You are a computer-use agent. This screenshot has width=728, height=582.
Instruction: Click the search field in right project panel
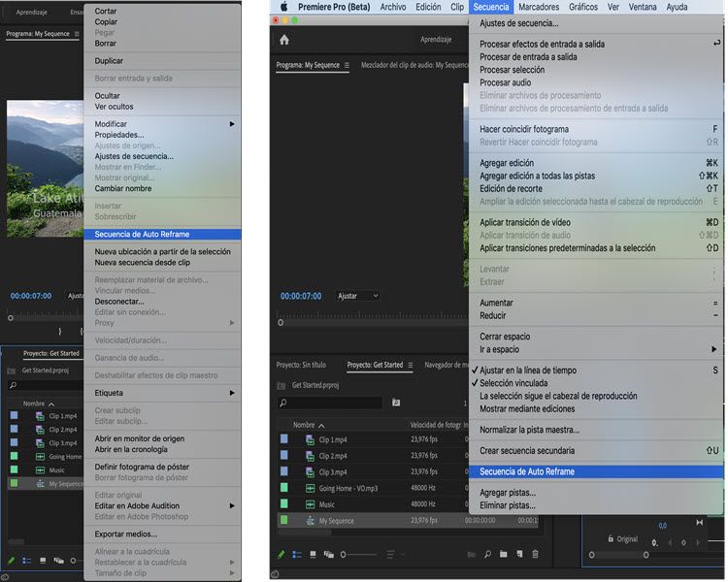(x=330, y=403)
